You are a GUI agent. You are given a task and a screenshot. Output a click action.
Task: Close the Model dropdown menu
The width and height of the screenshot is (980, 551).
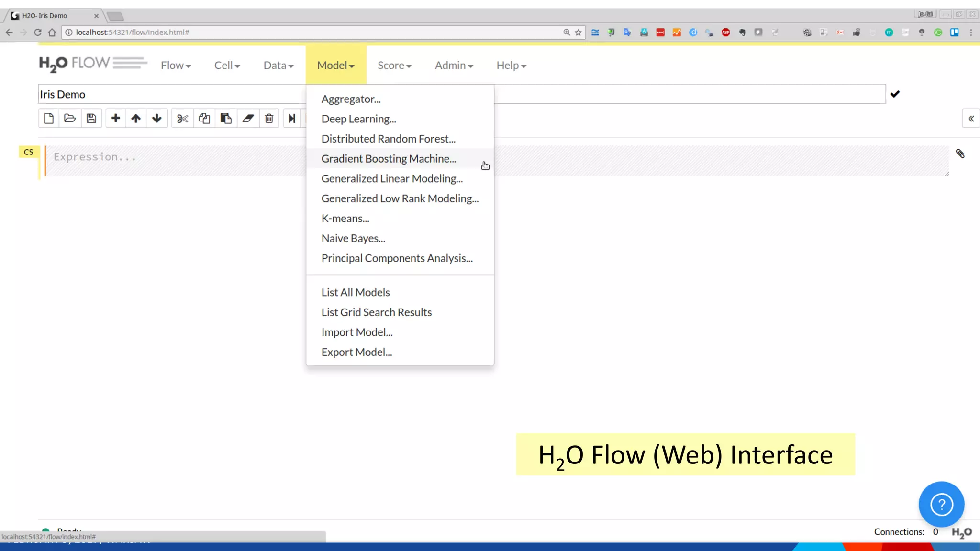click(336, 65)
